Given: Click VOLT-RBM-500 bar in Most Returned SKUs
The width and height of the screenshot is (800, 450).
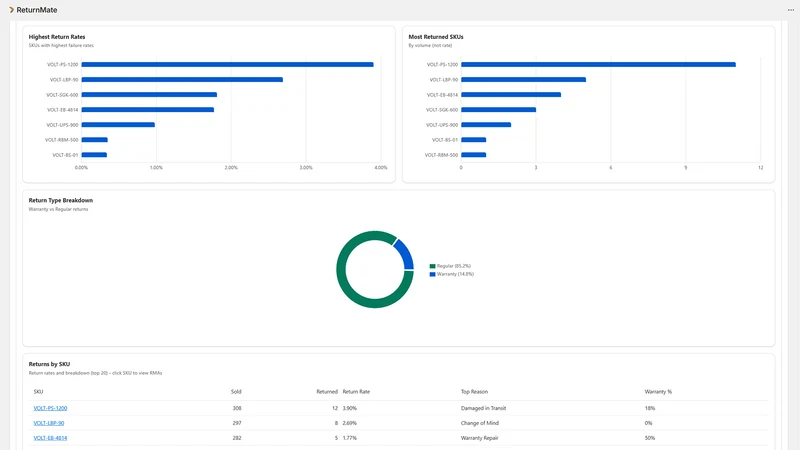Looking at the screenshot, I should 473,155.
